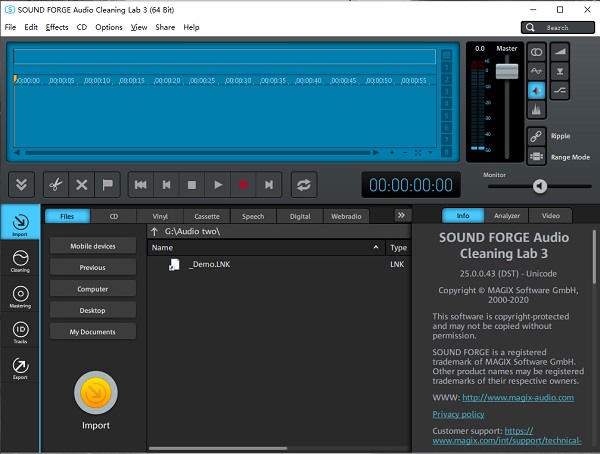Click the delete X icon

click(82, 185)
